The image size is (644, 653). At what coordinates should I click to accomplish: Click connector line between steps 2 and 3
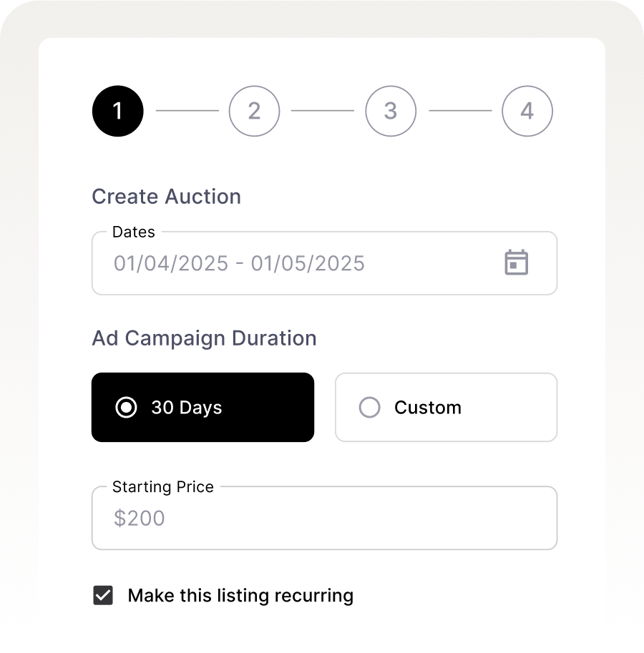323,111
